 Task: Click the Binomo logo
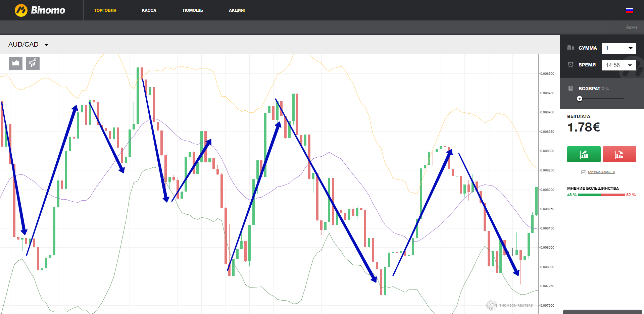40,10
